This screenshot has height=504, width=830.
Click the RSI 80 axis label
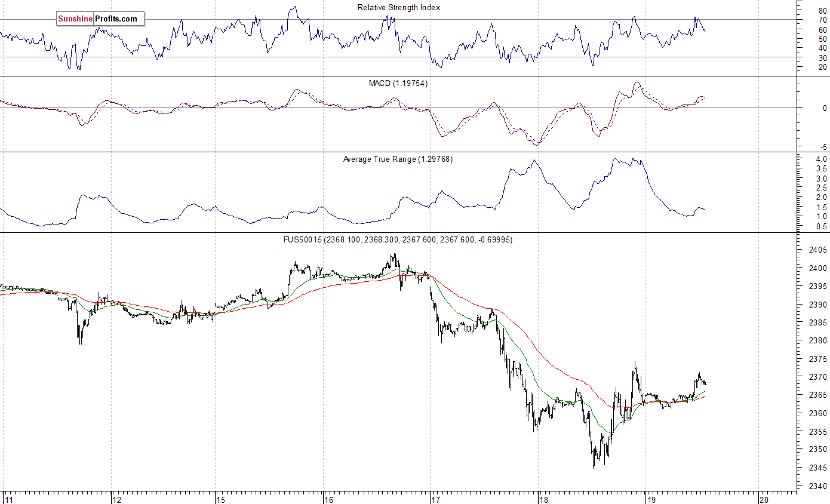tap(823, 11)
